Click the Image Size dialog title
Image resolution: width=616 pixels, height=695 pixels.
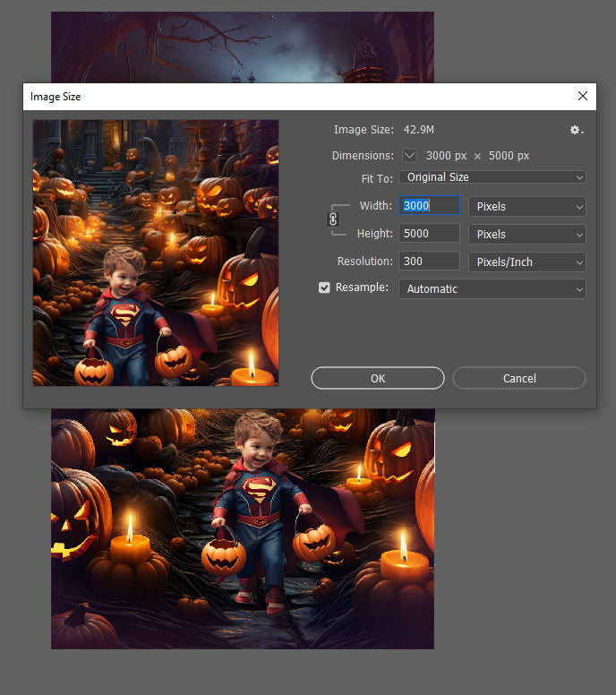click(x=56, y=97)
